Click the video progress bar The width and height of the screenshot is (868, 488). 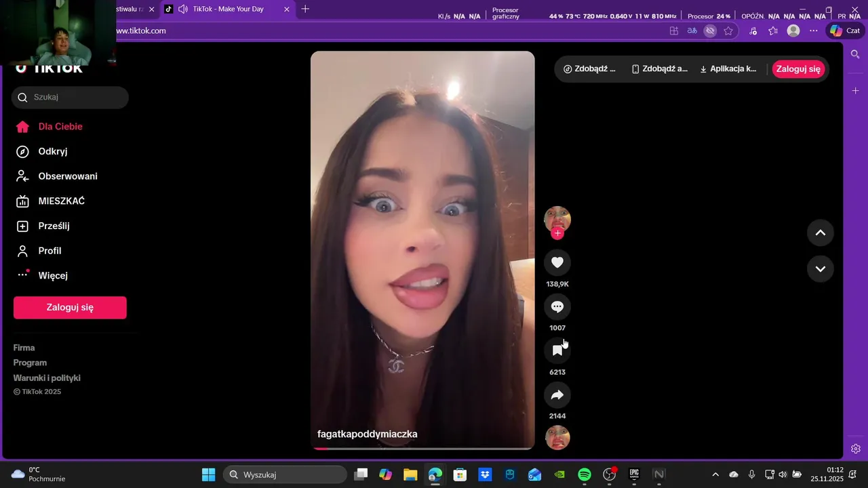coord(422,447)
